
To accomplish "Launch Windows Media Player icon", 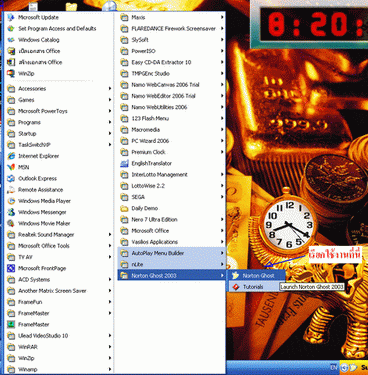I will pos(11,201).
